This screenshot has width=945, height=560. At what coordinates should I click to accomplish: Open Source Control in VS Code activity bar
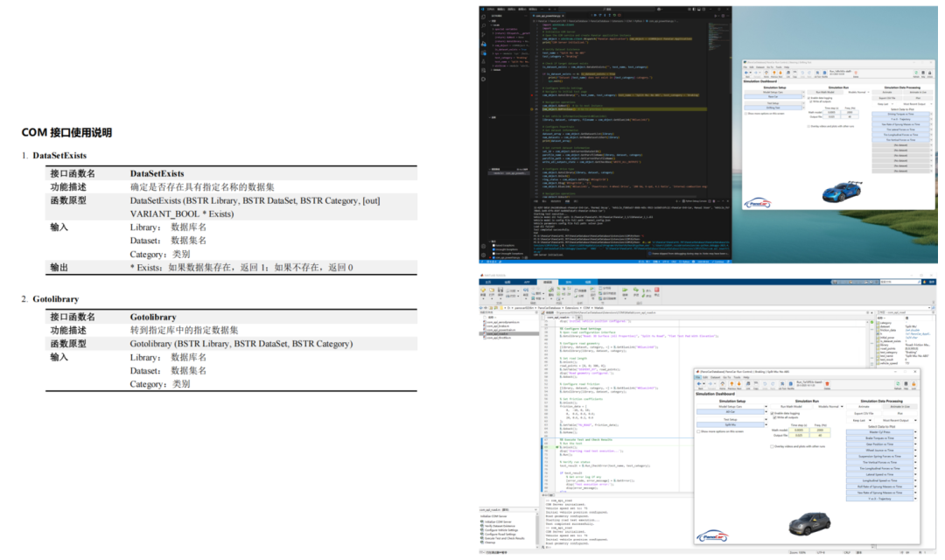(x=483, y=34)
